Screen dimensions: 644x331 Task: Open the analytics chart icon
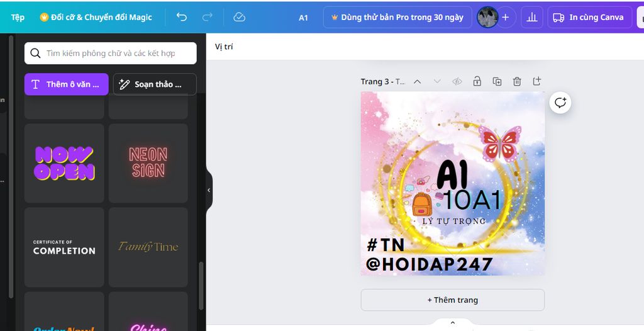[x=532, y=17]
